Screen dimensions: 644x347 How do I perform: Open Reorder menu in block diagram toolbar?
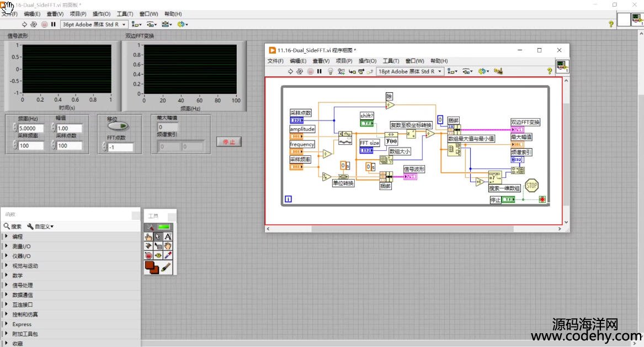[x=483, y=71]
